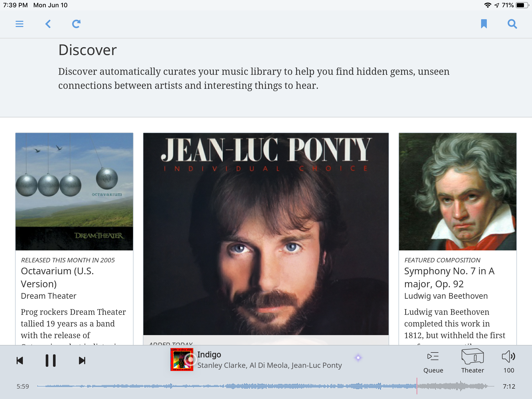Open the search magnifier
Screen dimensions: 532x399
512,24
